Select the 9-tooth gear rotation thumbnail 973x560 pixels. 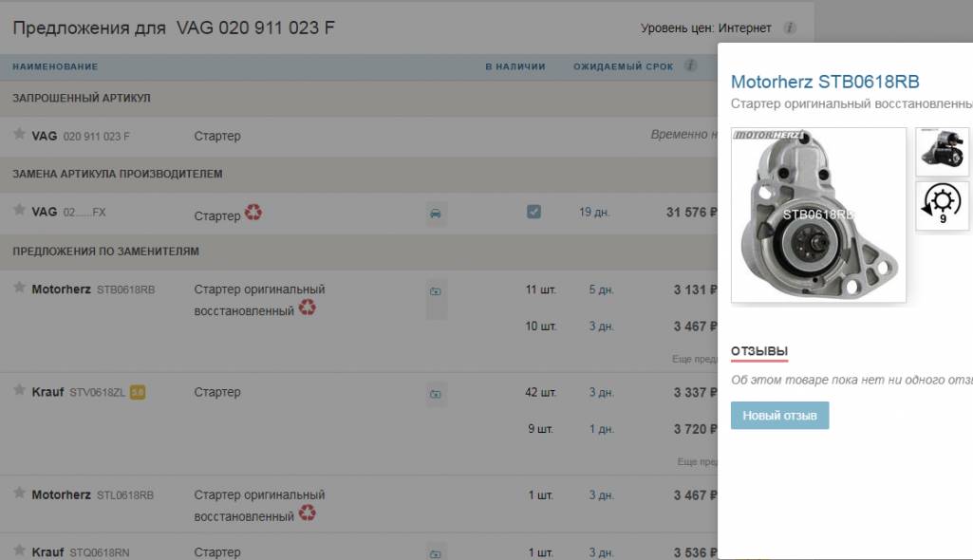(942, 206)
